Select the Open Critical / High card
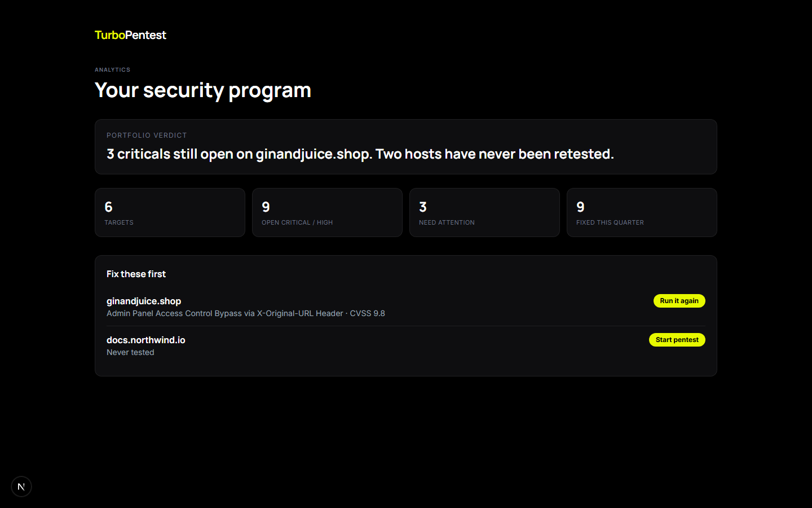The image size is (812, 508). [327, 212]
